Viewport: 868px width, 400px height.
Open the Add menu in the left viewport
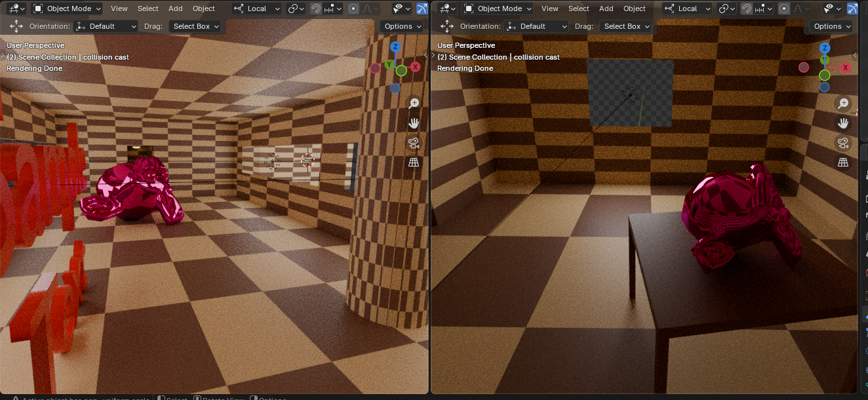coord(175,9)
